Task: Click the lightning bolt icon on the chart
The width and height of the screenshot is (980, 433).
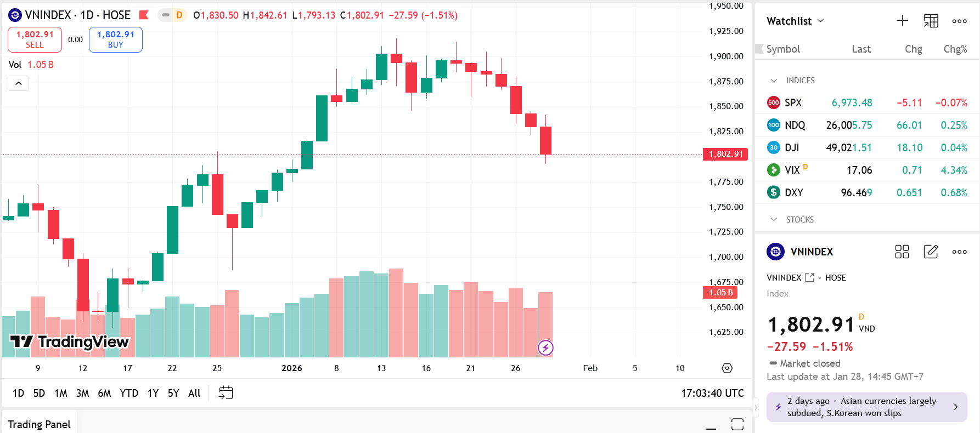Action: pyautogui.click(x=545, y=347)
